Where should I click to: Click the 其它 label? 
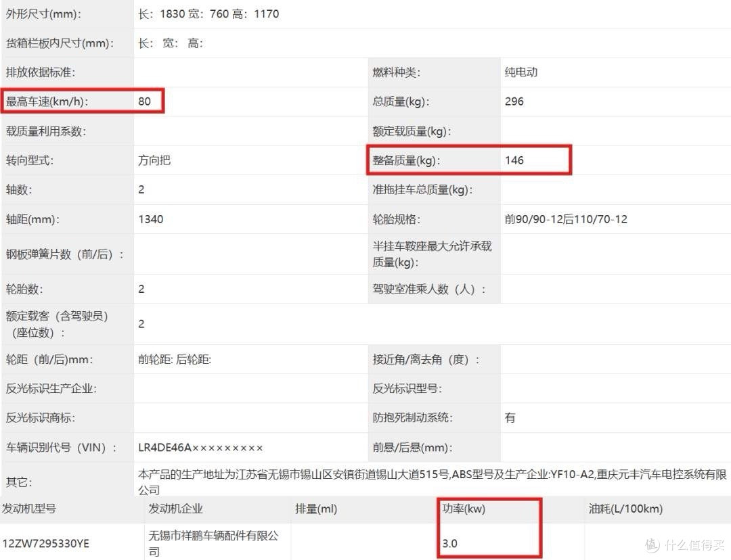(x=19, y=482)
